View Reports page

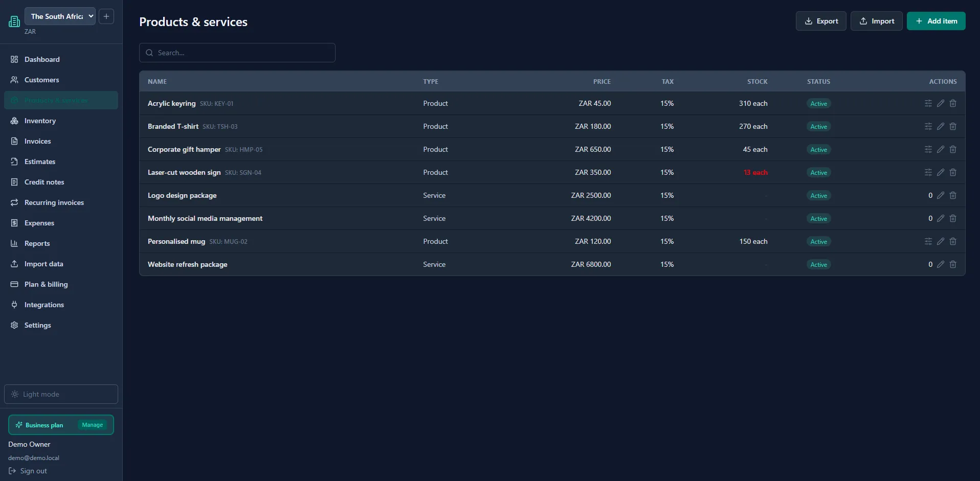[x=61, y=243]
